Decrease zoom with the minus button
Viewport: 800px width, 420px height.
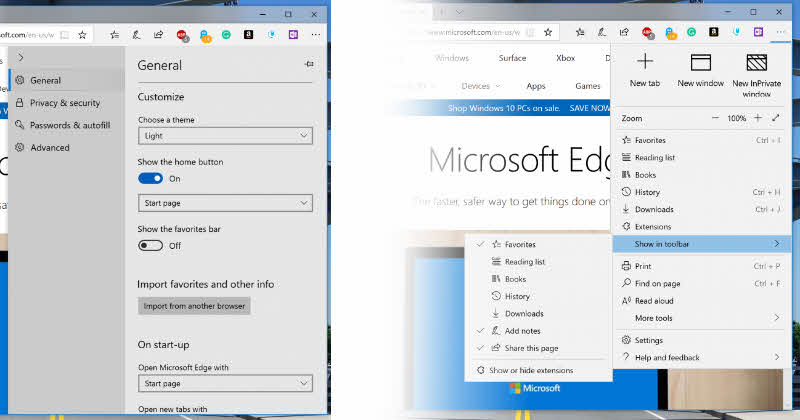click(x=715, y=118)
